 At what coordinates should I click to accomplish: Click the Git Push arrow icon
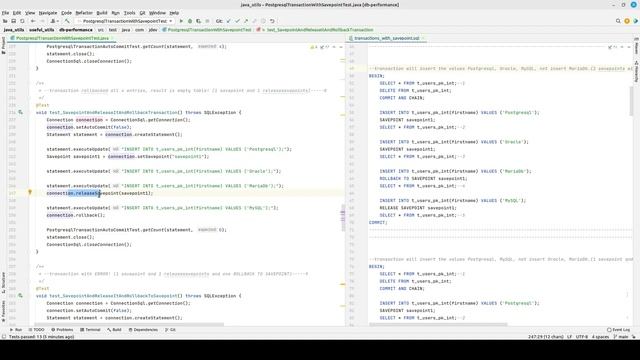tap(246, 21)
